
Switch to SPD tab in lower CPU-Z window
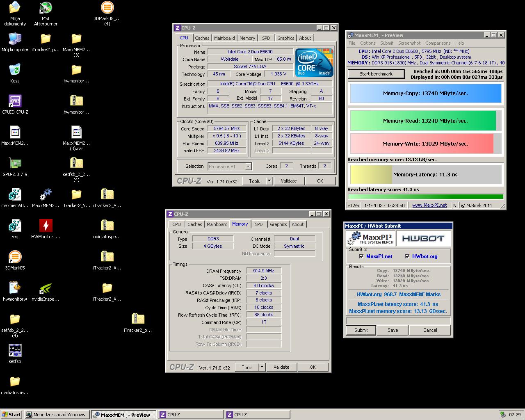(258, 224)
